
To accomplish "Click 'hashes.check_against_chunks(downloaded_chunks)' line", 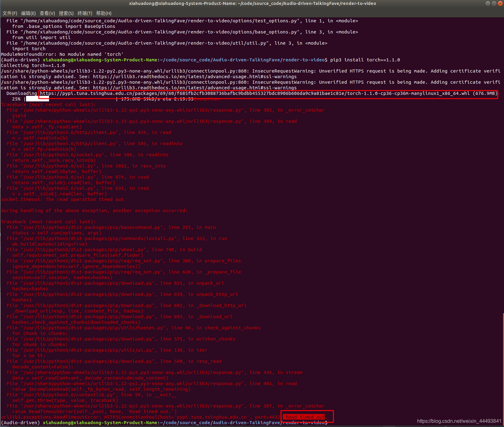I will coord(76,322).
